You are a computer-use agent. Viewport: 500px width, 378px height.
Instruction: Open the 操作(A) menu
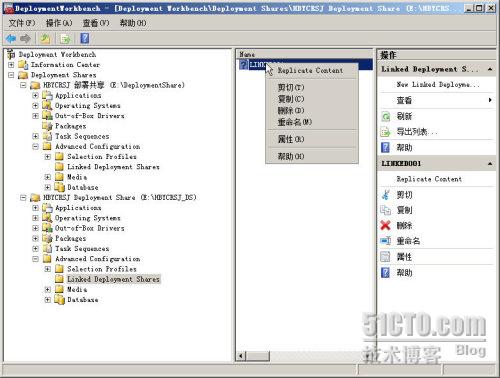pyautogui.click(x=59, y=23)
